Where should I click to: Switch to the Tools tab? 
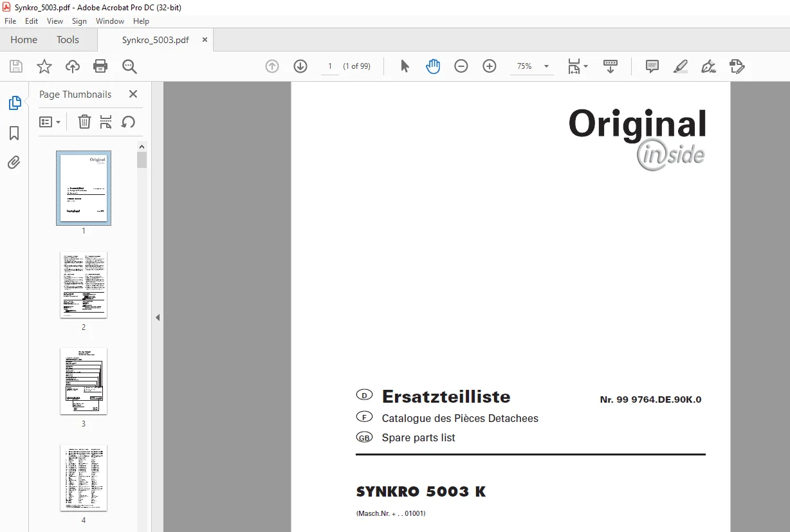68,40
